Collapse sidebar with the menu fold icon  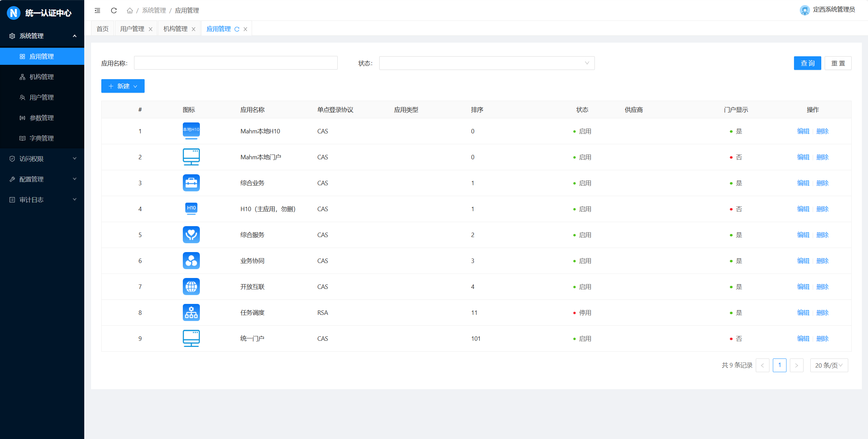[x=98, y=11]
